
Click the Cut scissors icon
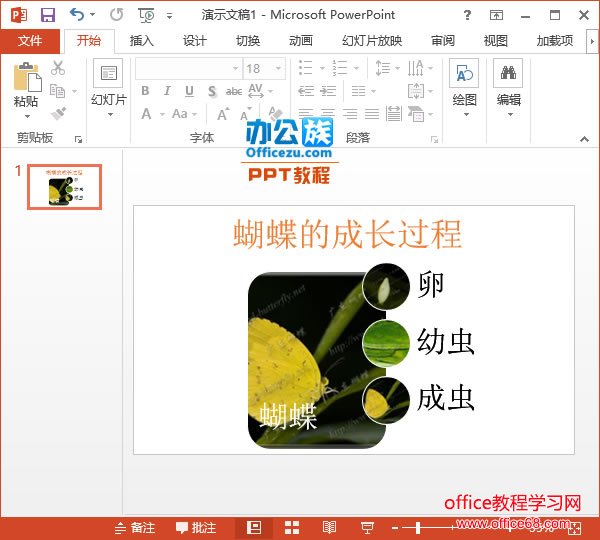tap(58, 68)
